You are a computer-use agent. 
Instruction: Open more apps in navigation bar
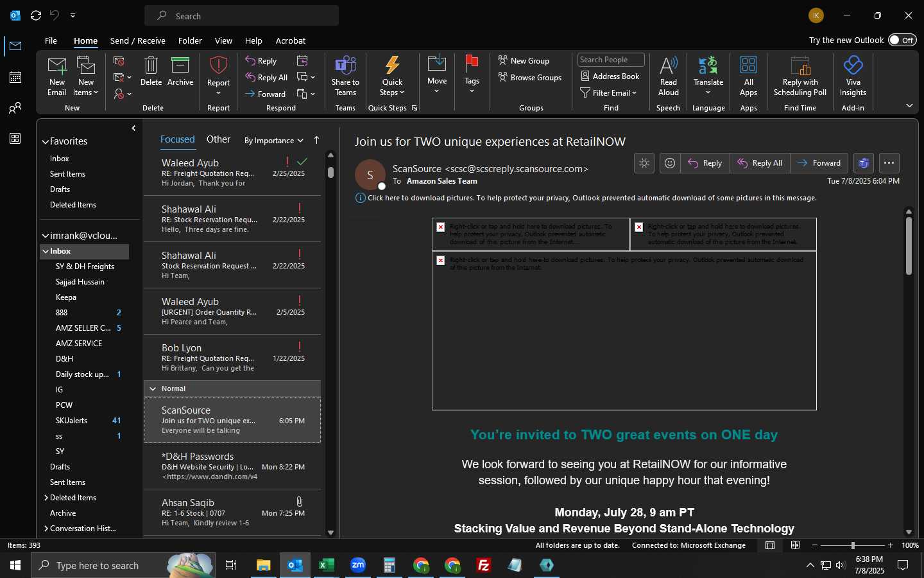(x=15, y=139)
